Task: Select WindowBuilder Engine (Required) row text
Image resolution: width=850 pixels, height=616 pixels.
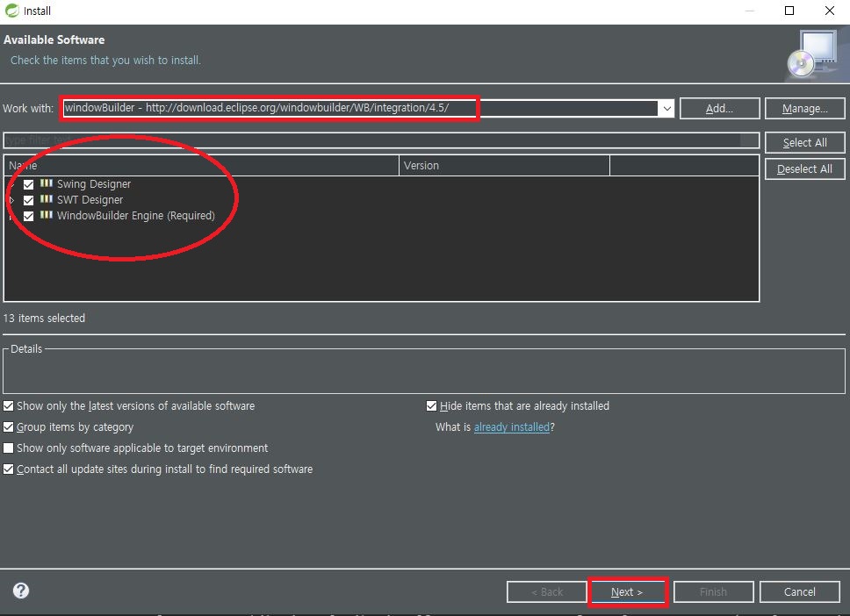Action: coord(136,216)
